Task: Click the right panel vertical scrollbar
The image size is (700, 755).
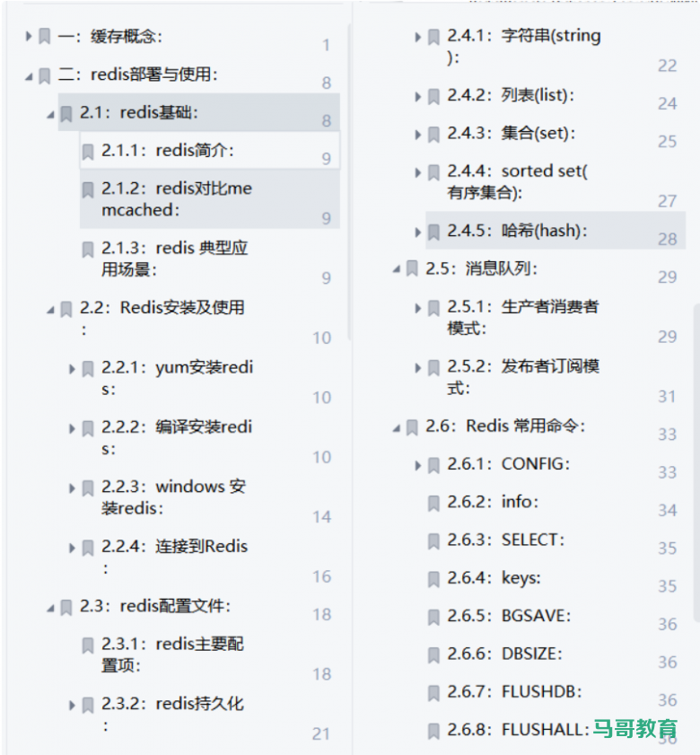Action: coord(696,449)
